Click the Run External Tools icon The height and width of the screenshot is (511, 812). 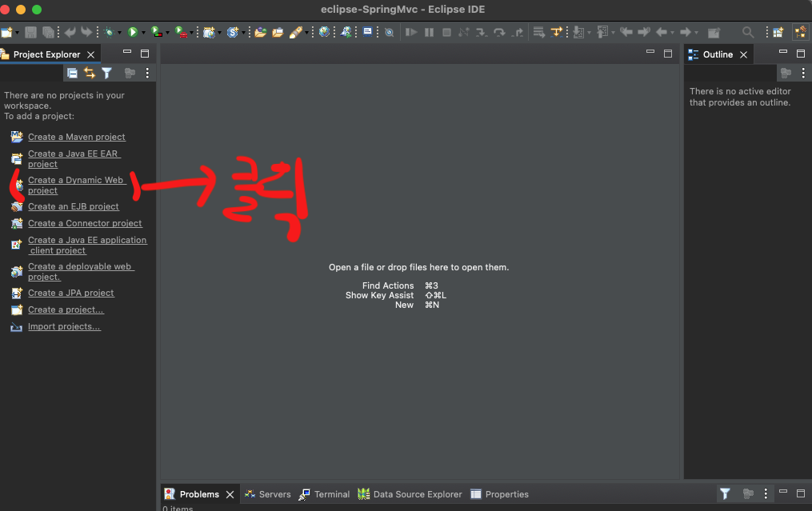coord(181,33)
